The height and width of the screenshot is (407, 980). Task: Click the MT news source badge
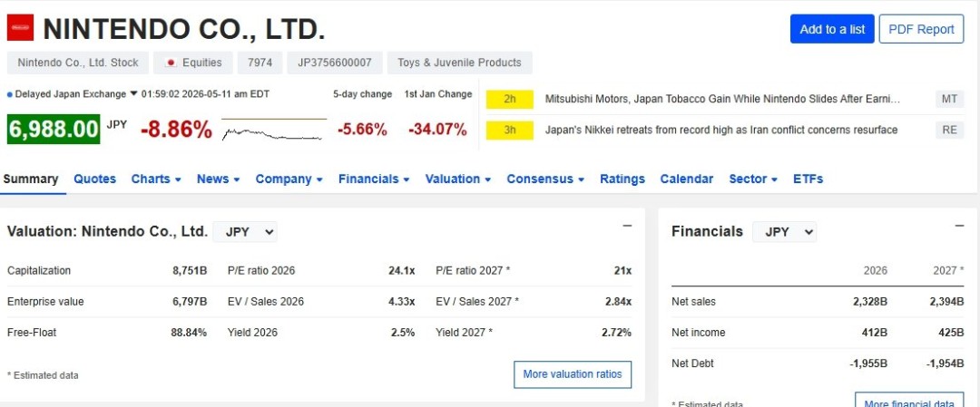pos(949,99)
